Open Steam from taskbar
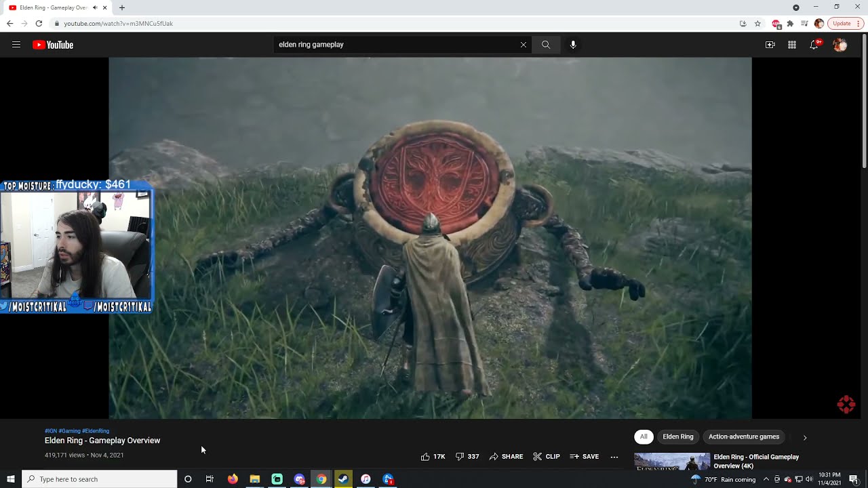 343,479
